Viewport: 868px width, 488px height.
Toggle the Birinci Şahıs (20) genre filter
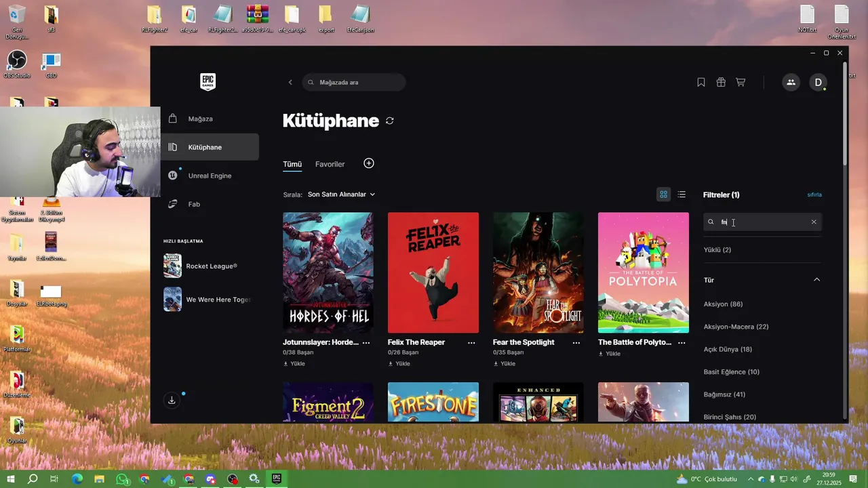730,417
